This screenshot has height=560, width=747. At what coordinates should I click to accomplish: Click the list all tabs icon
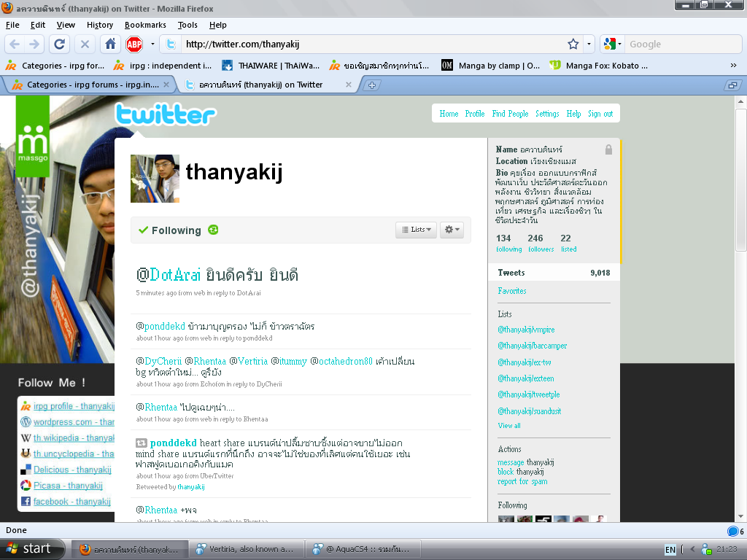tap(732, 85)
